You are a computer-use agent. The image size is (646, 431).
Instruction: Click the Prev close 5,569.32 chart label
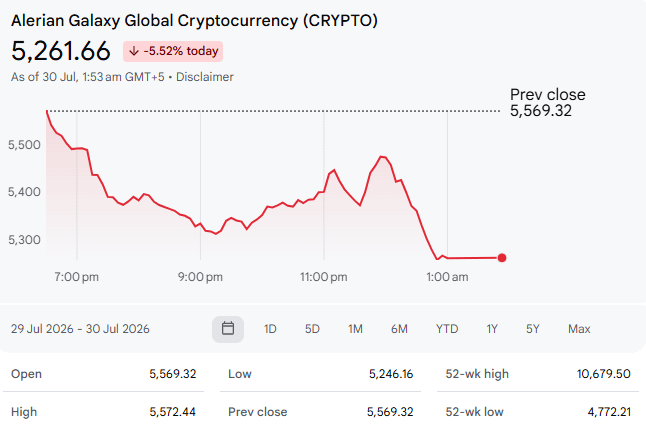tap(547, 103)
